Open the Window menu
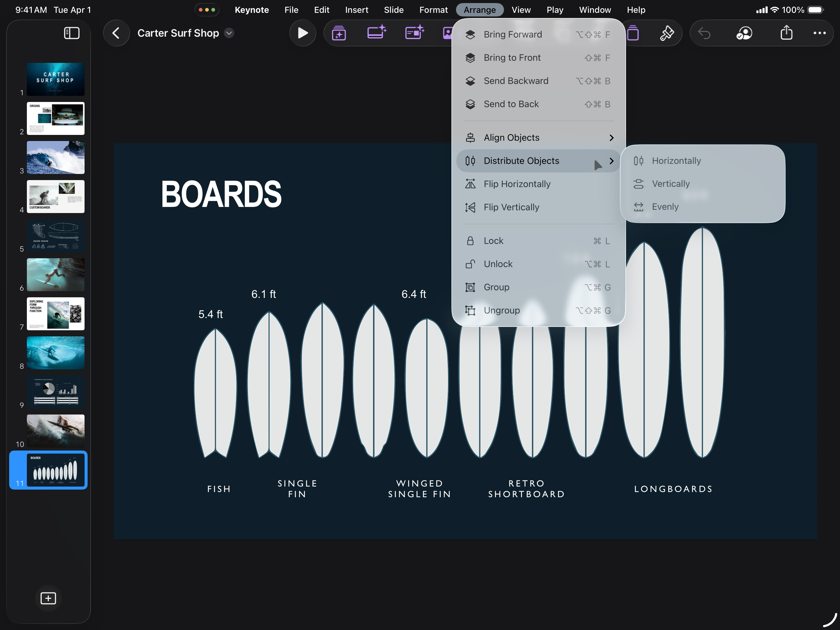Viewport: 840px width, 630px height. (x=595, y=10)
